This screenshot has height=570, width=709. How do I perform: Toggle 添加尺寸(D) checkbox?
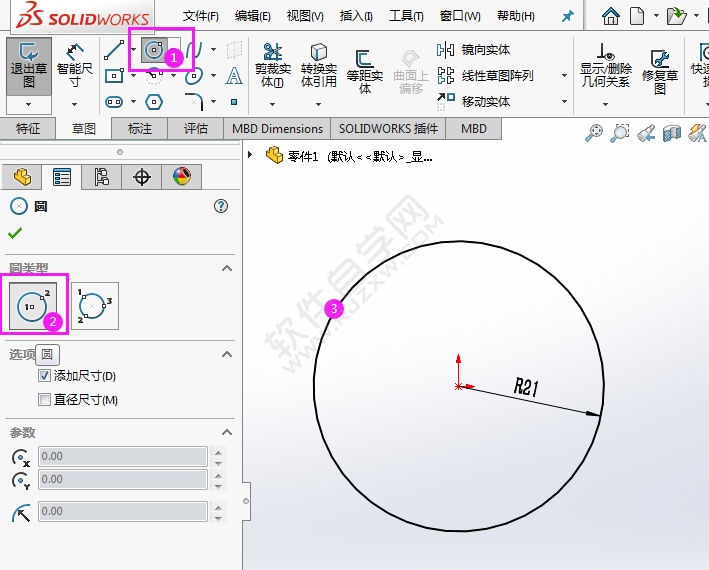44,375
